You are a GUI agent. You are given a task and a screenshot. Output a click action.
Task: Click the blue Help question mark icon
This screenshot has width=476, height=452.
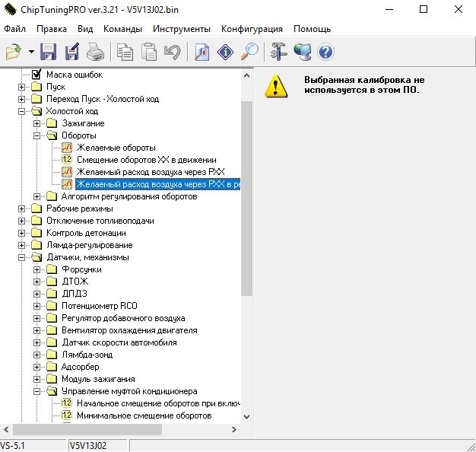click(x=326, y=52)
